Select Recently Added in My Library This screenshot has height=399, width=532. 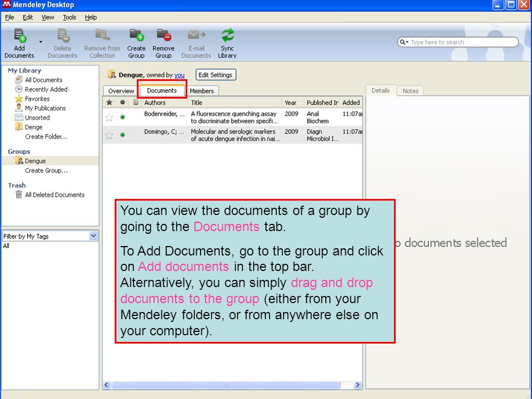tap(46, 90)
